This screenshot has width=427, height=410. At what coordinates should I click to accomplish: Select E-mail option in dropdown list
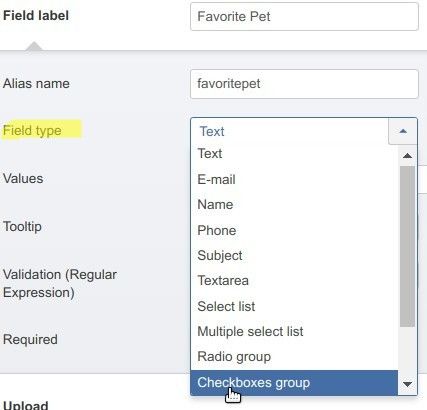click(294, 179)
